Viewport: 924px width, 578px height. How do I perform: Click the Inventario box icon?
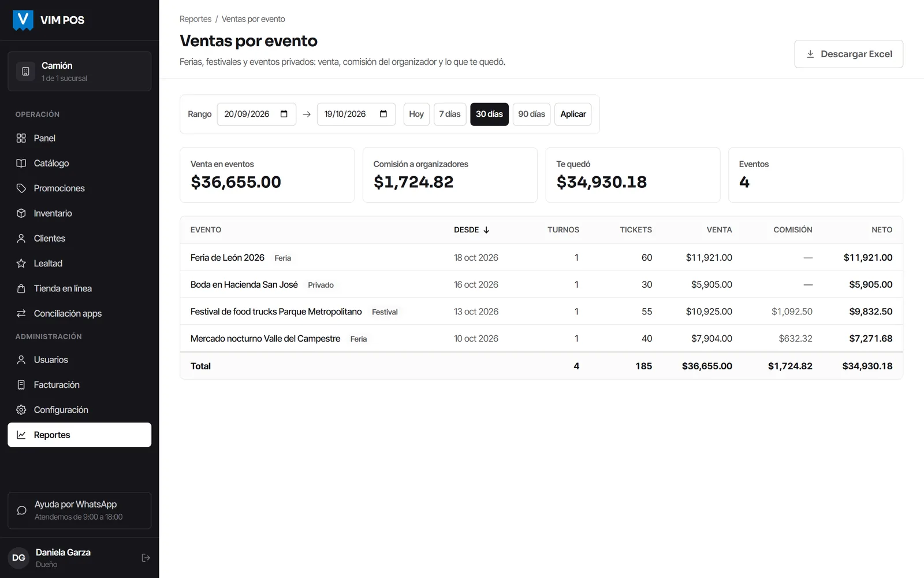coord(21,213)
